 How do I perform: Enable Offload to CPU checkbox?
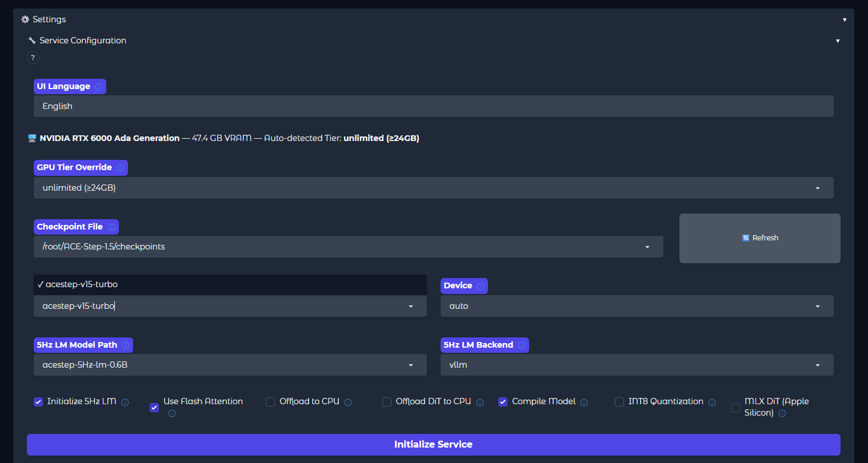(x=270, y=402)
